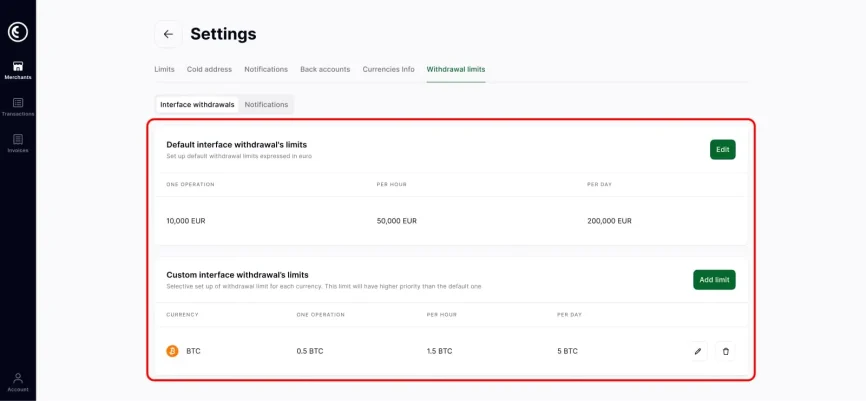Click the Bitcoin coin icon in BTC row
866x401 pixels.
[x=172, y=351]
